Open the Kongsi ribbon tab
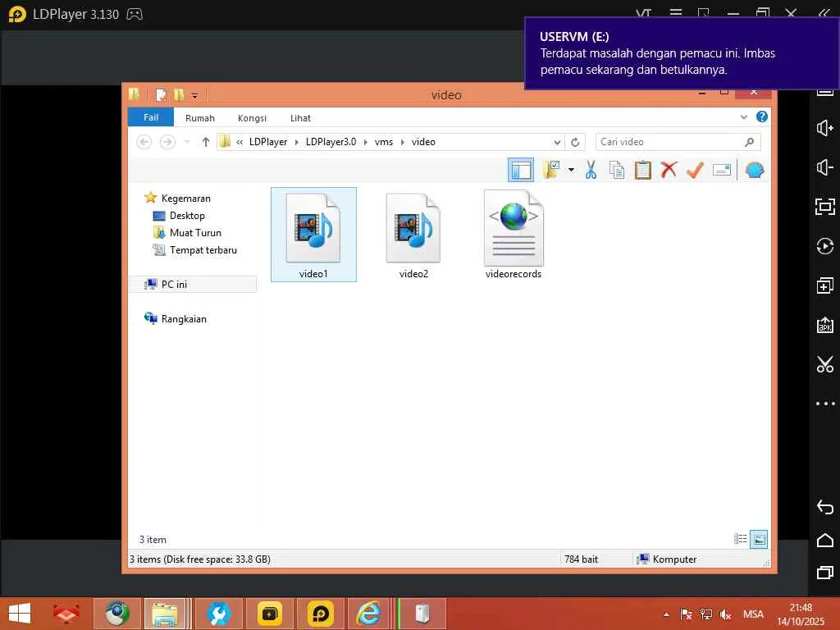840x630 pixels. click(252, 118)
